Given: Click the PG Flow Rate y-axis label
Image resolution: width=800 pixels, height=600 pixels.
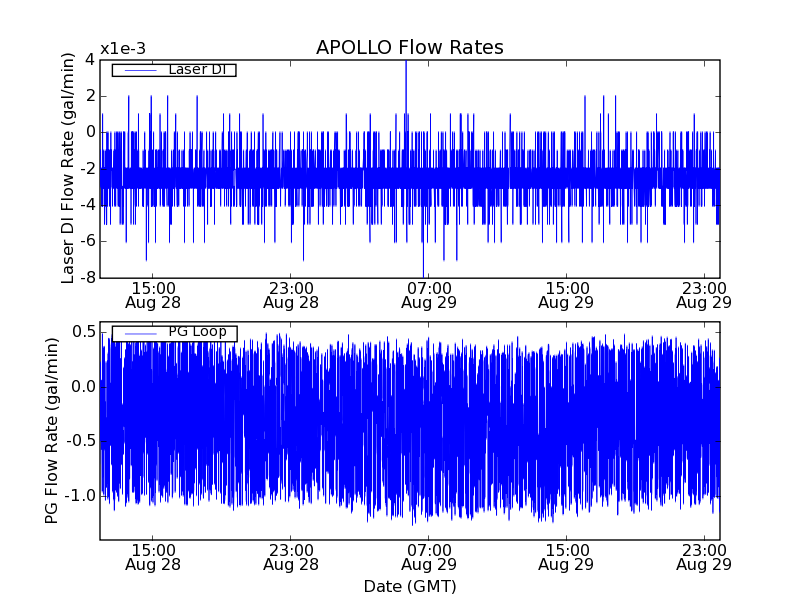Looking at the screenshot, I should pos(52,430).
